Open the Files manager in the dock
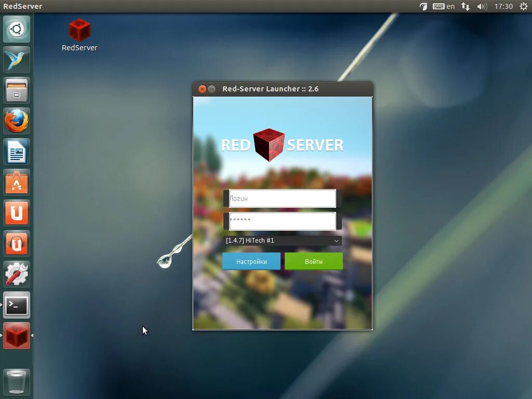Image resolution: width=532 pixels, height=399 pixels. click(17, 90)
